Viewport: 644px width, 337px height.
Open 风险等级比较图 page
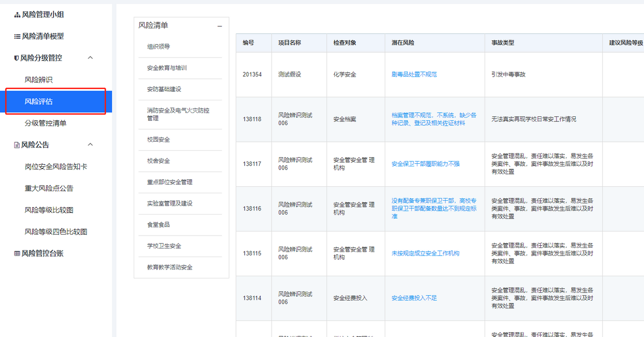(49, 210)
